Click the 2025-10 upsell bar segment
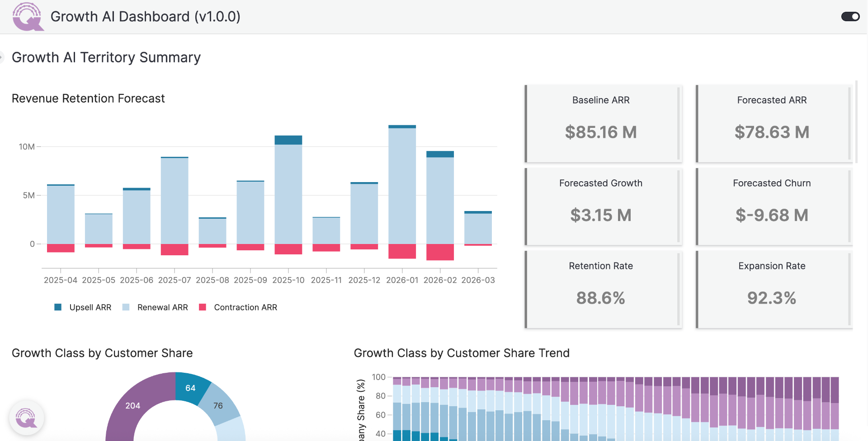Image resolution: width=868 pixels, height=441 pixels. (288, 140)
